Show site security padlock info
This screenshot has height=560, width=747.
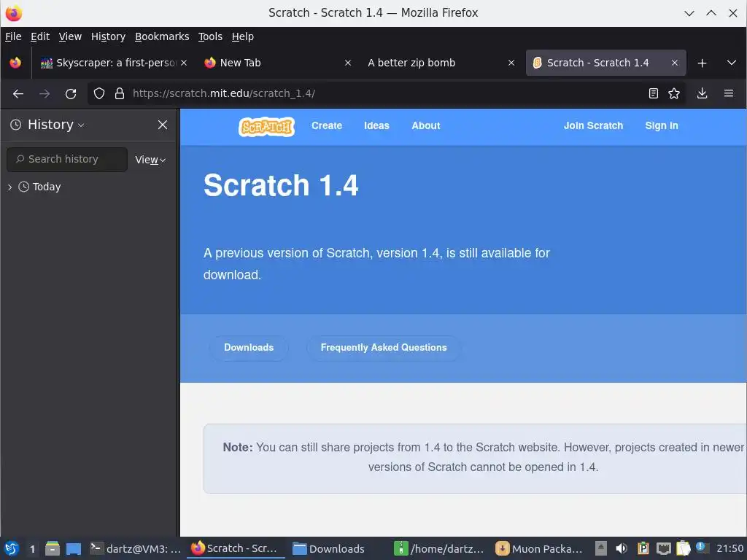[120, 94]
